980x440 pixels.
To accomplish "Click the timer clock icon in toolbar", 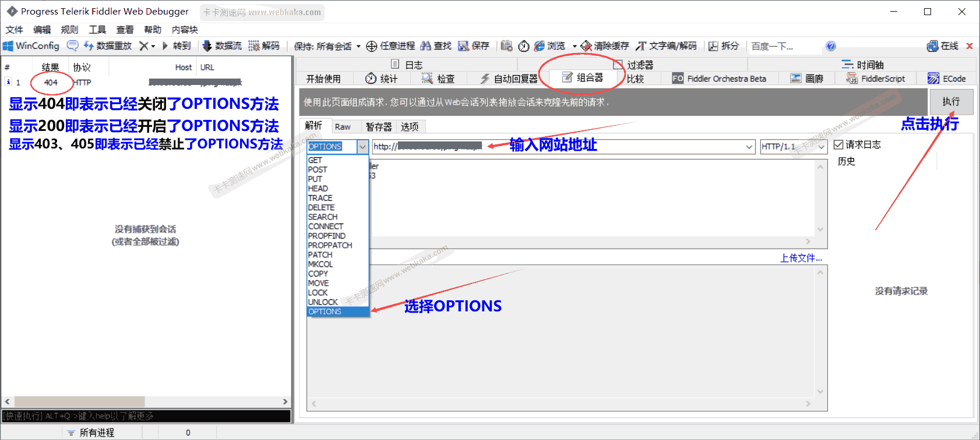I will pos(524,46).
